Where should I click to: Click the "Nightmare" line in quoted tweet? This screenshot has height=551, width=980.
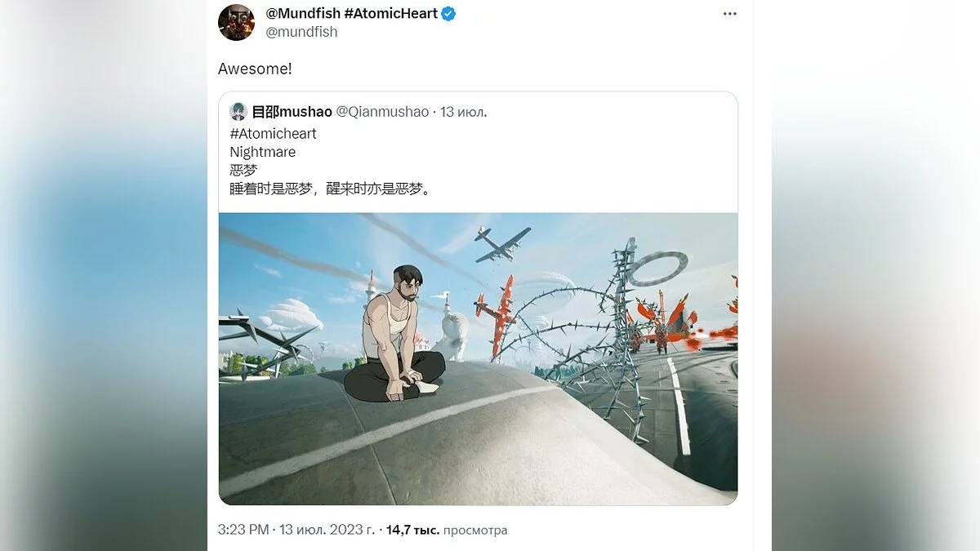point(263,152)
